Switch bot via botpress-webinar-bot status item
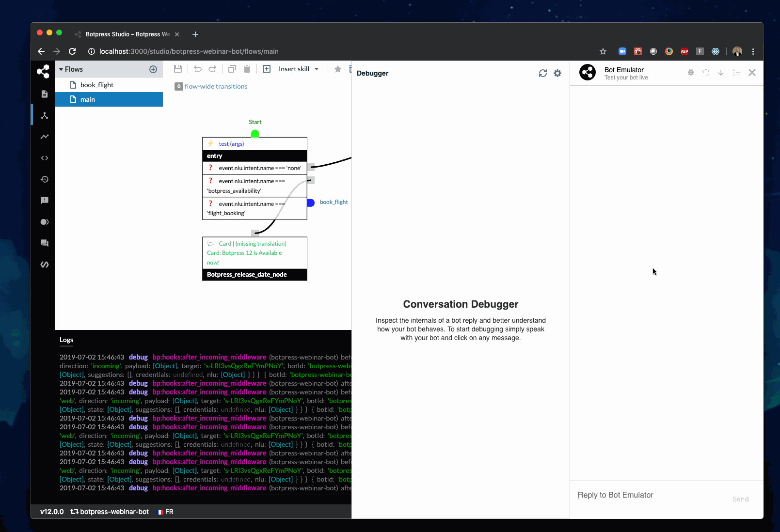 (110, 512)
